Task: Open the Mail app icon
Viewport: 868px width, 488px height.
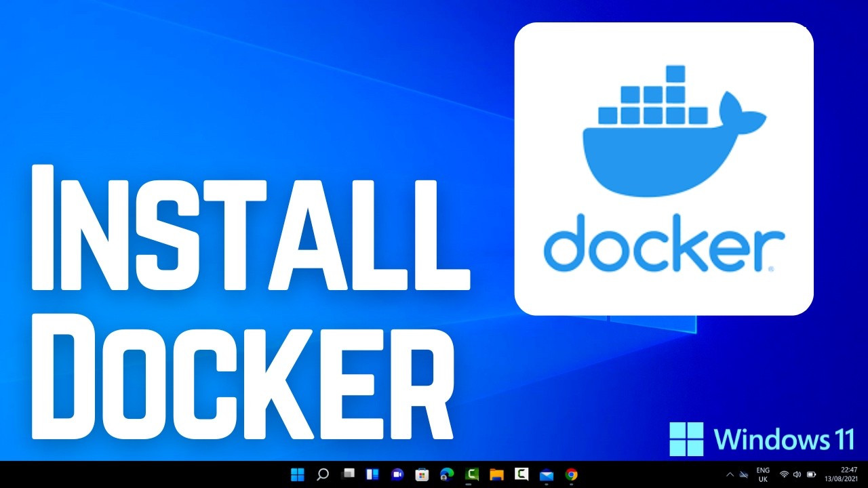Action: click(547, 475)
